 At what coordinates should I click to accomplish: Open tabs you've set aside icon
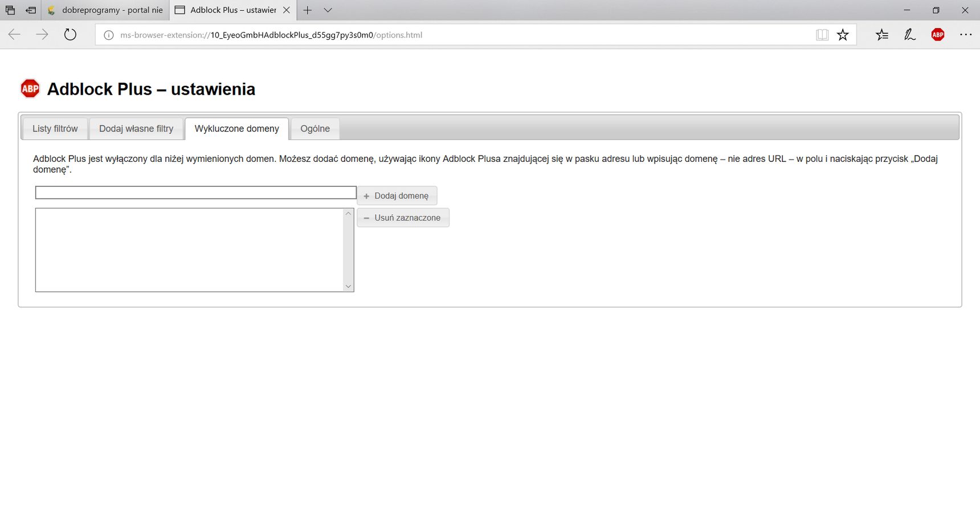[x=10, y=10]
